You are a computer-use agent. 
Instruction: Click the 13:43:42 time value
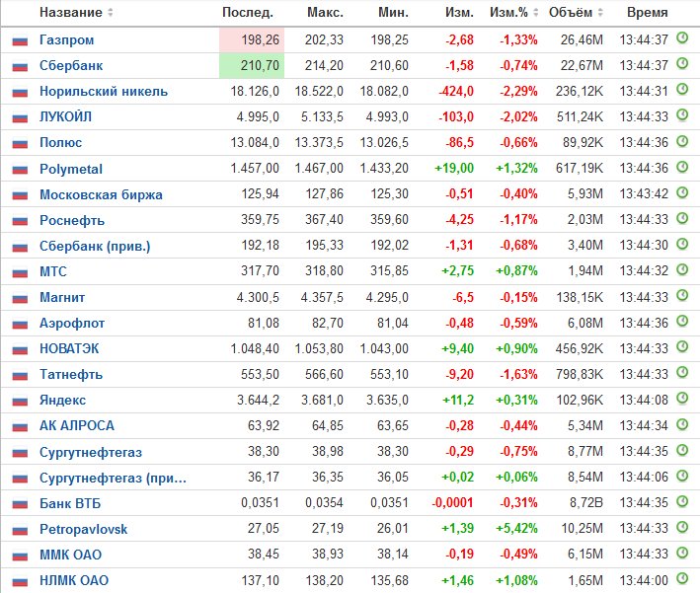tap(644, 194)
